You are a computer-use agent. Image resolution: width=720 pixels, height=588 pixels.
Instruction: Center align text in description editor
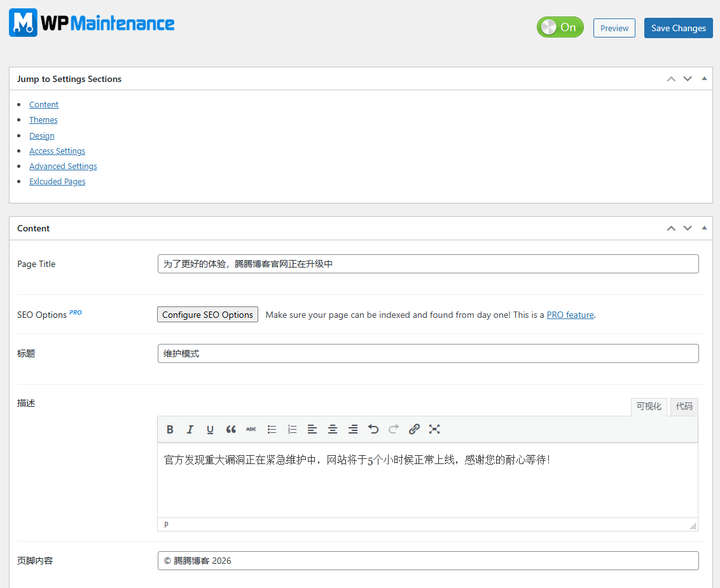coord(333,430)
